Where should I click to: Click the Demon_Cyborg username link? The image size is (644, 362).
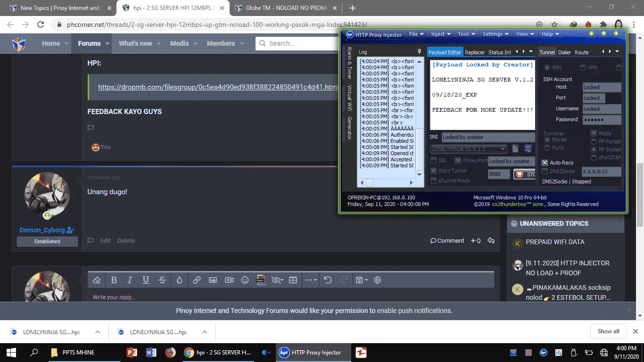point(42,230)
